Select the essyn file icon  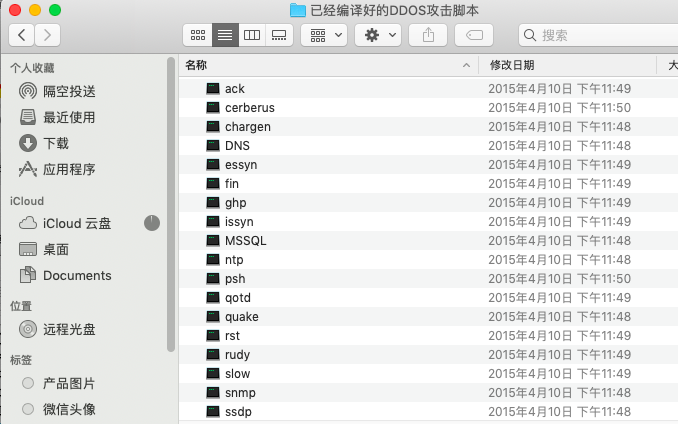tap(213, 165)
